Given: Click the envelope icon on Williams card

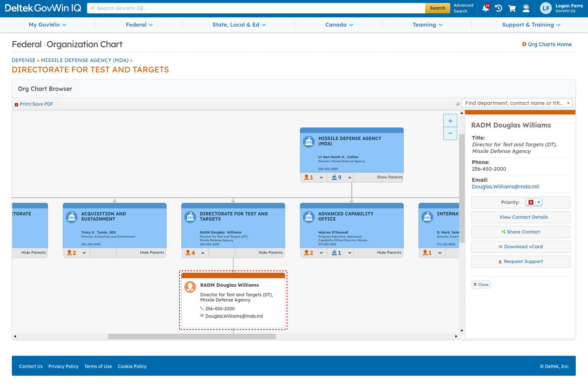Looking at the screenshot, I should 202,316.
